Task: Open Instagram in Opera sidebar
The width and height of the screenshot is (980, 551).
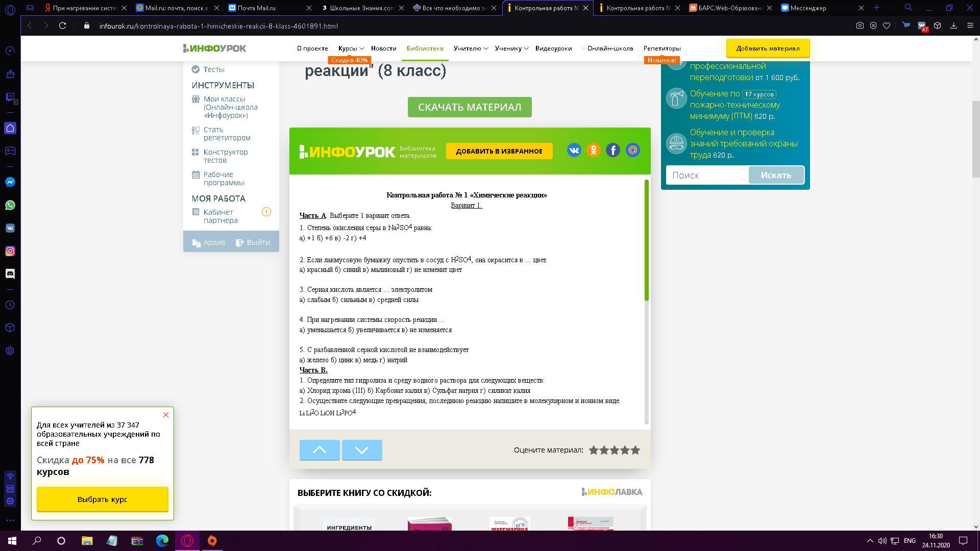Action: click(10, 251)
